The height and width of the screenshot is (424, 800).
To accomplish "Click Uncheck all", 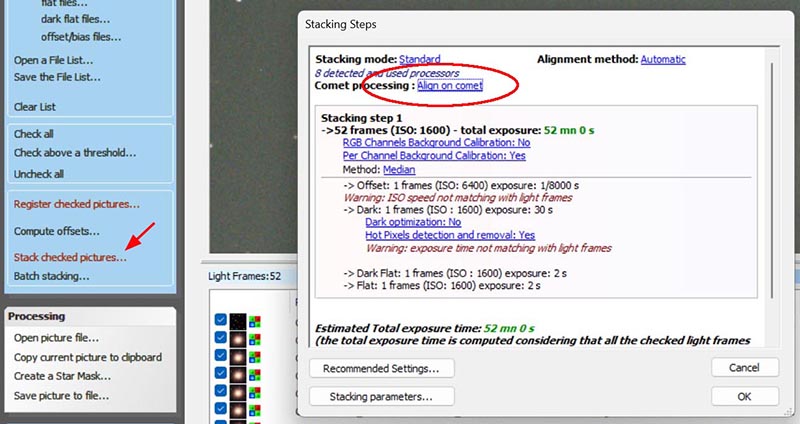I will 39,174.
